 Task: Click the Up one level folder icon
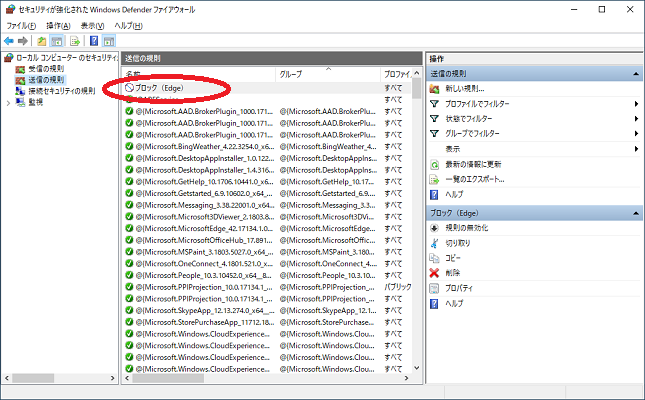pos(41,41)
